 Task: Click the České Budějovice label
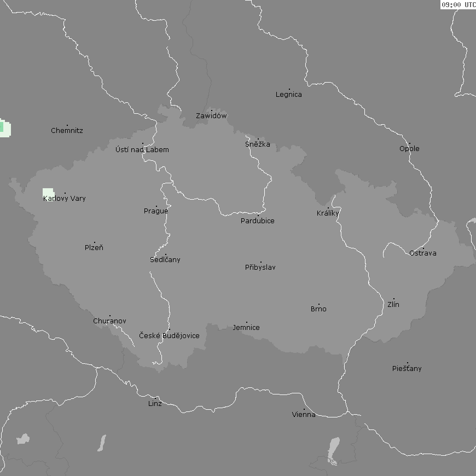coord(169,335)
